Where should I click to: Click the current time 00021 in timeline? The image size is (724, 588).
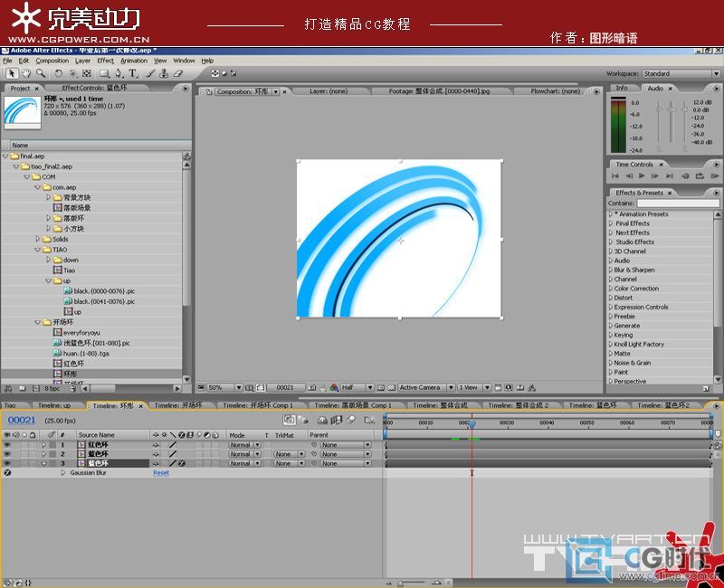(22, 420)
